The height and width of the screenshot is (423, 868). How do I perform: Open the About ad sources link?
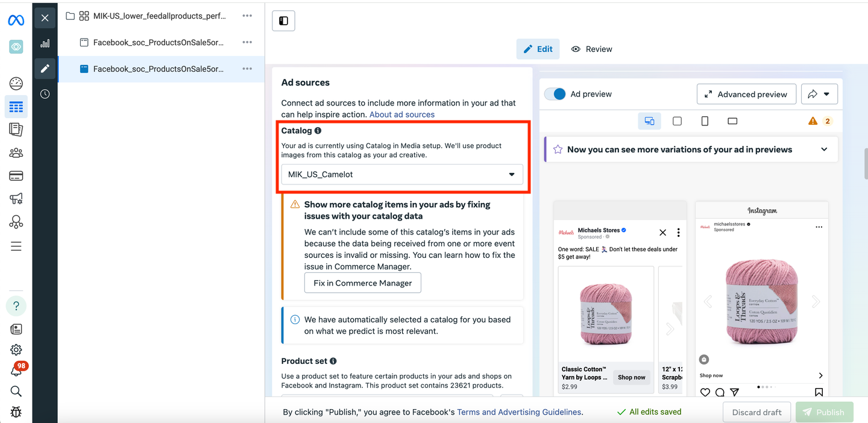click(x=401, y=114)
